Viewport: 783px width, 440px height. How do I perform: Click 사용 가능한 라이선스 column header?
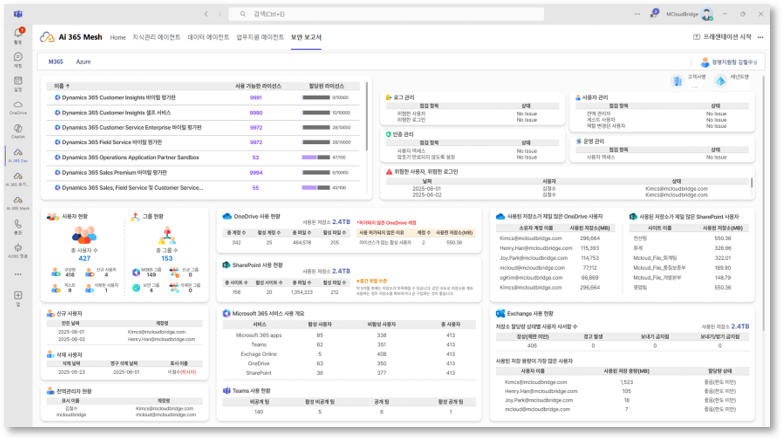pos(258,86)
